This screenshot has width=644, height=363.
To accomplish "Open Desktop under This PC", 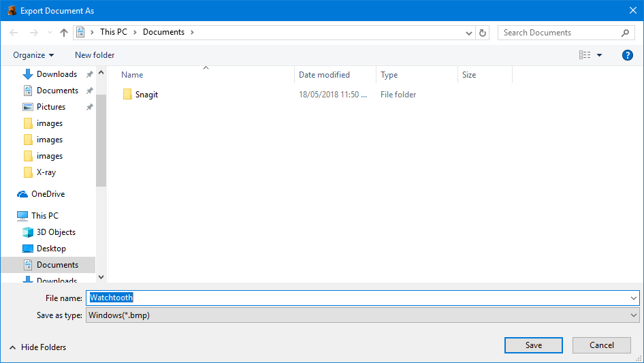I will pyautogui.click(x=51, y=249).
